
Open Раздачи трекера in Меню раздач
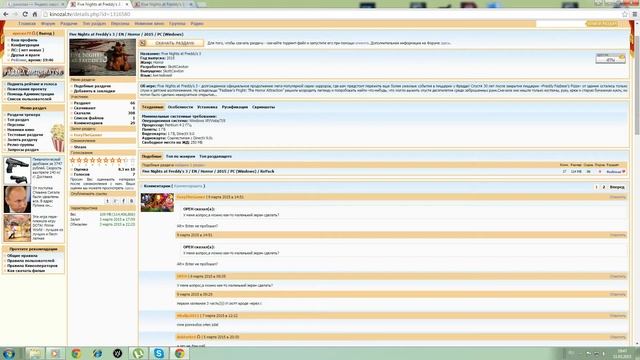pyautogui.click(x=23, y=115)
